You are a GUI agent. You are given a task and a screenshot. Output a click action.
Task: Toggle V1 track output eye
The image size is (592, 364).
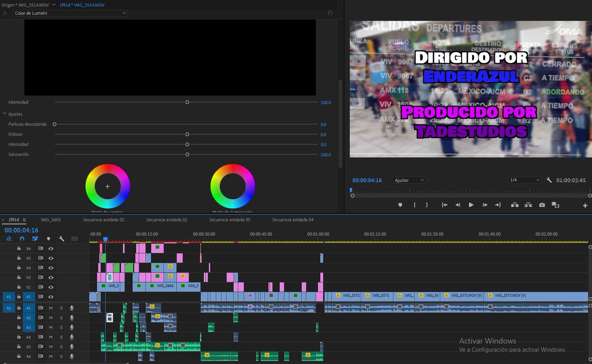pyautogui.click(x=50, y=296)
